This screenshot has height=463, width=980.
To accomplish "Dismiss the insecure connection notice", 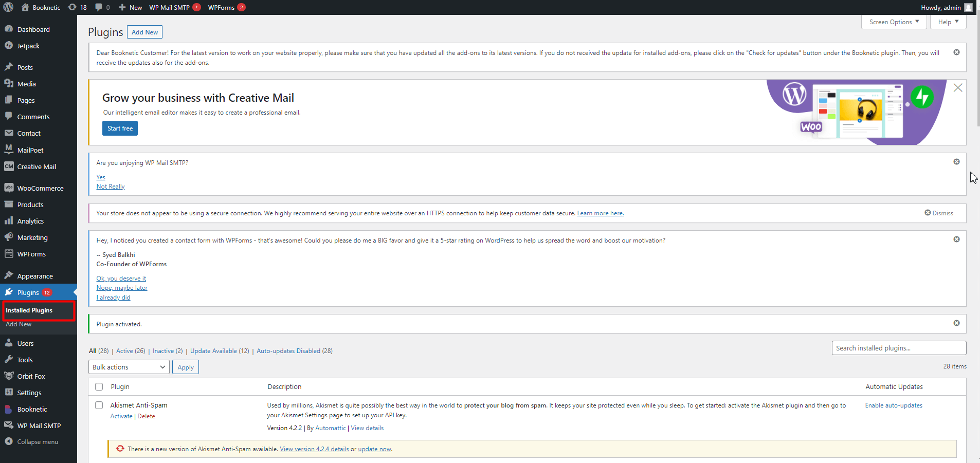I will 939,213.
